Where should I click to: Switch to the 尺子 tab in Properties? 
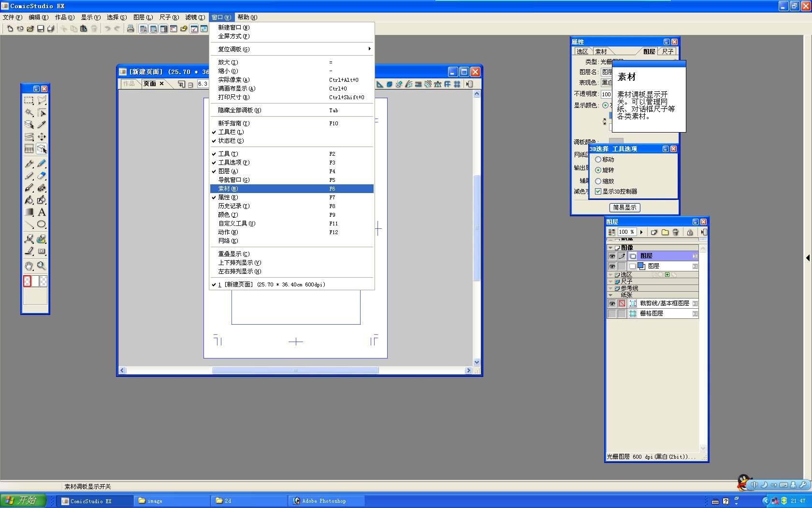coord(667,52)
